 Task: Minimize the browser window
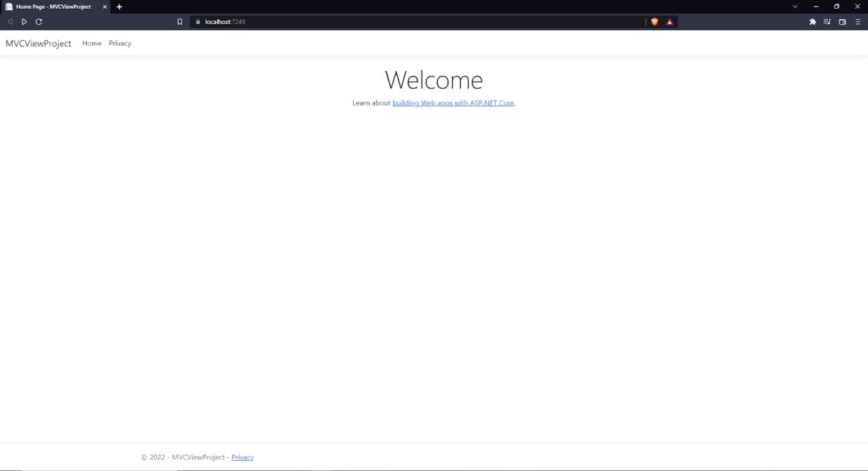[816, 7]
